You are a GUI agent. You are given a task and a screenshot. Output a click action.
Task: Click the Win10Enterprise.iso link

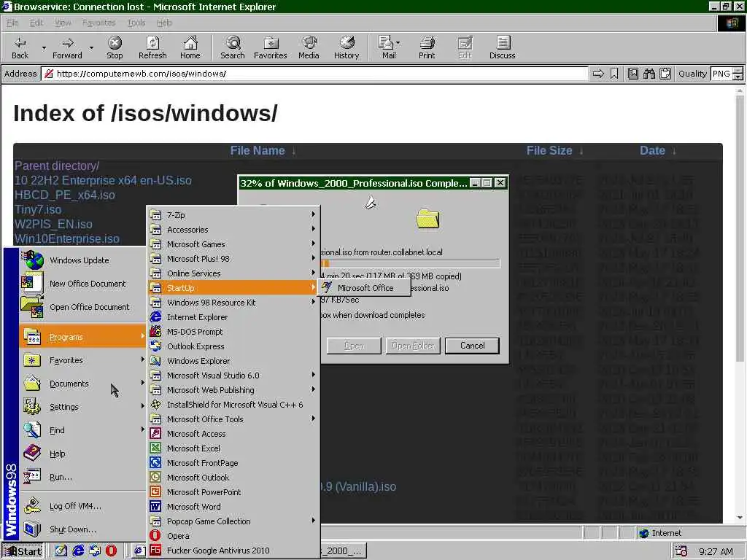click(x=66, y=238)
